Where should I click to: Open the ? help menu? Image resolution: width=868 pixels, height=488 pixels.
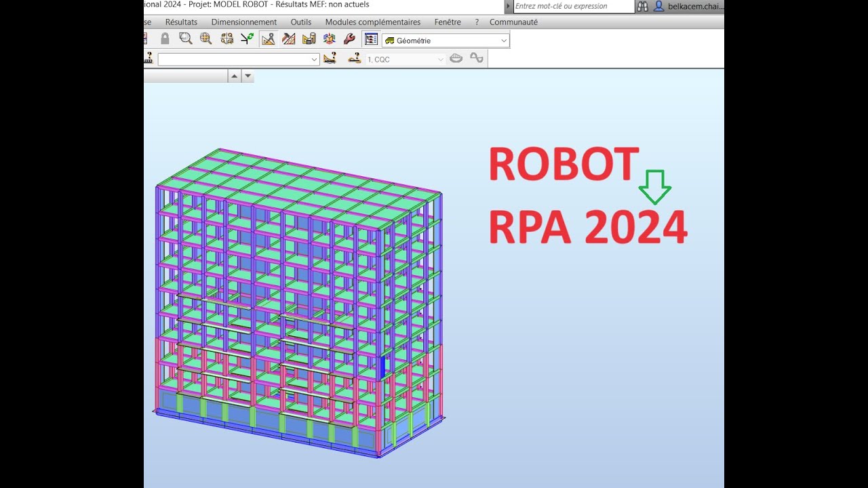477,22
